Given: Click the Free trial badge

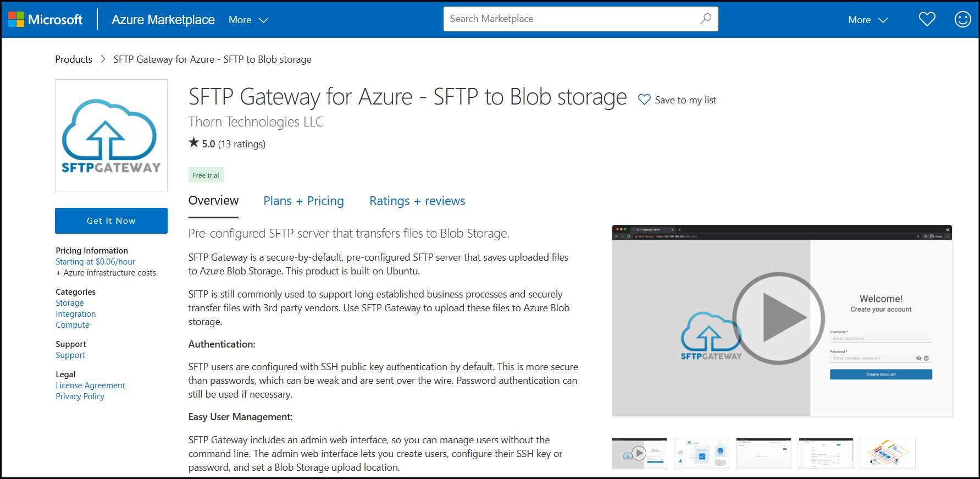Looking at the screenshot, I should [x=206, y=175].
